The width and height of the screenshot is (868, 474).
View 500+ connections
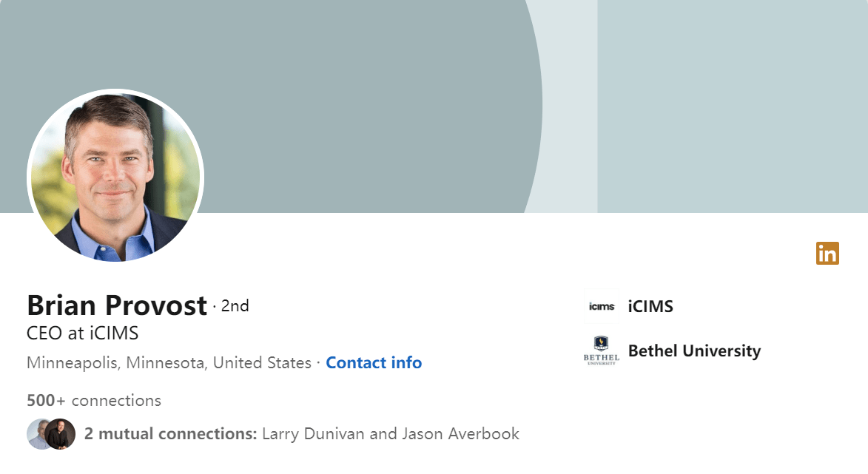pos(94,400)
